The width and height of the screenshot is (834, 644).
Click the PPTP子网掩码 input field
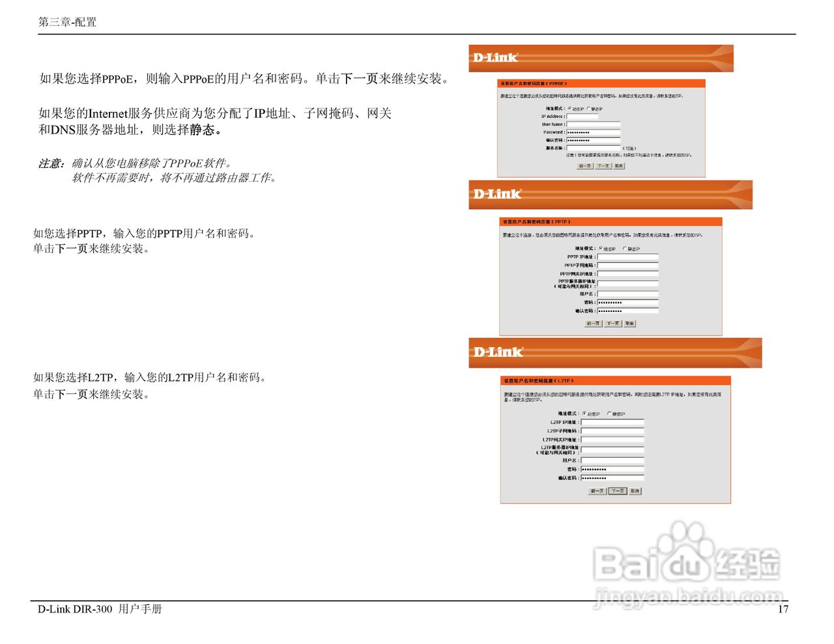click(x=628, y=266)
